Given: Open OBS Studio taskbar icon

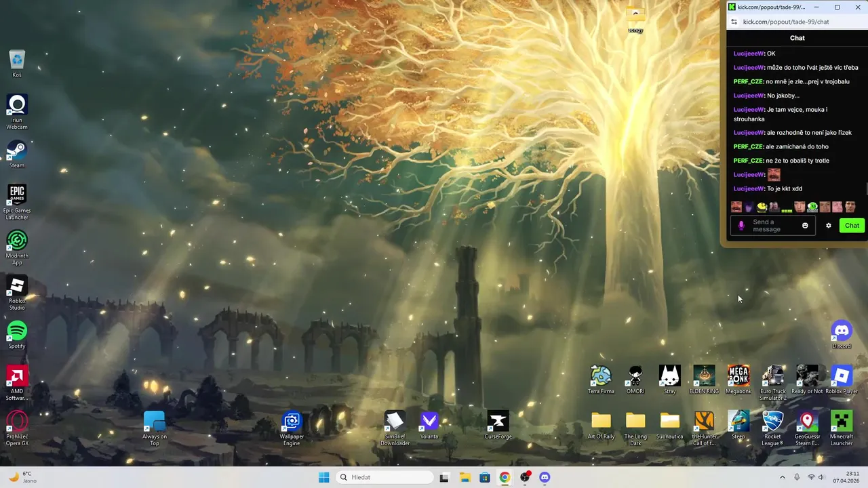Looking at the screenshot, I should coord(525,477).
